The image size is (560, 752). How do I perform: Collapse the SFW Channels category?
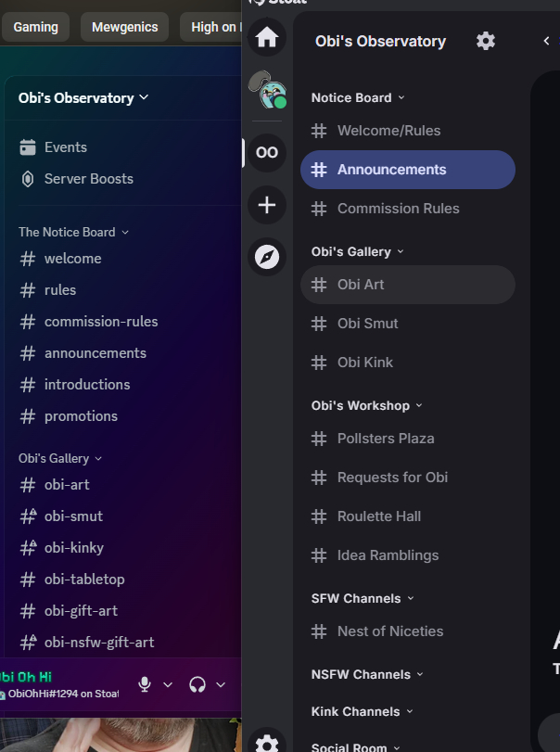coord(362,598)
